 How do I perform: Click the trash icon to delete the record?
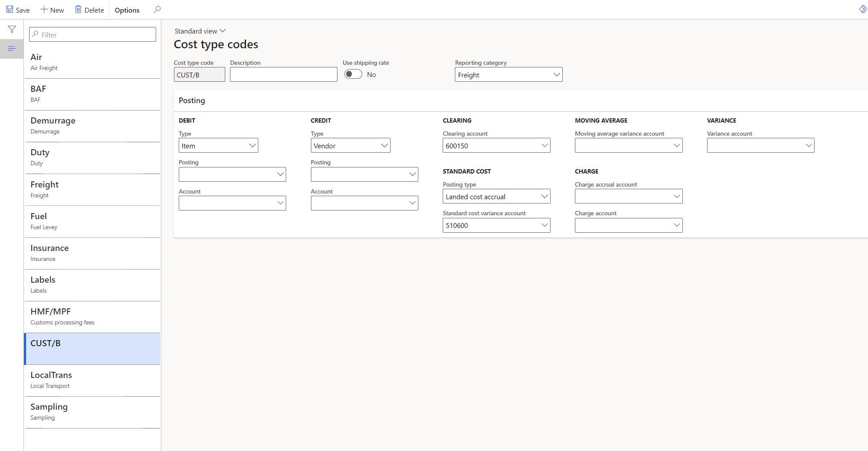pyautogui.click(x=78, y=9)
